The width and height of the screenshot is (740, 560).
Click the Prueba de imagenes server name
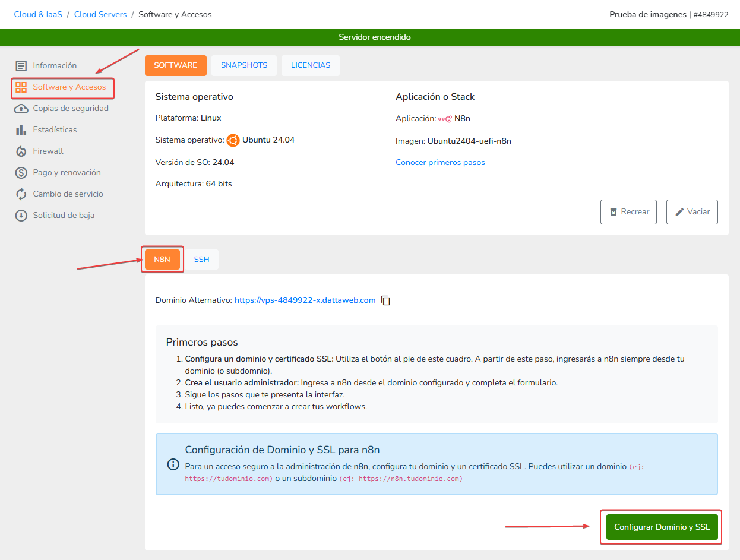pyautogui.click(x=648, y=14)
